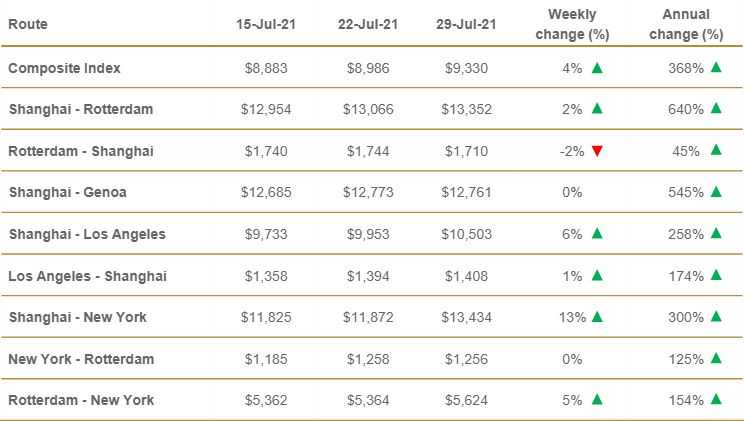Click the $13,434 value for Shanghai - New York
744x421 pixels.
click(468, 317)
